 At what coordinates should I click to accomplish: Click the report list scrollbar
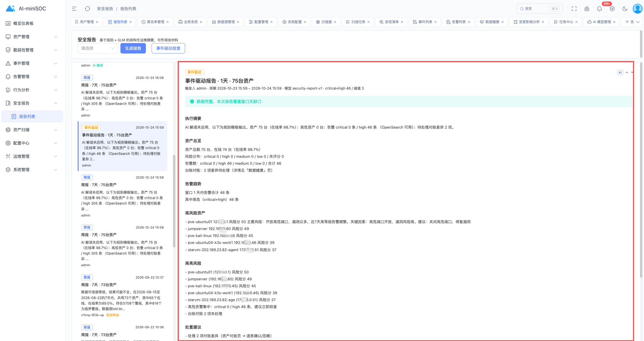click(x=174, y=201)
